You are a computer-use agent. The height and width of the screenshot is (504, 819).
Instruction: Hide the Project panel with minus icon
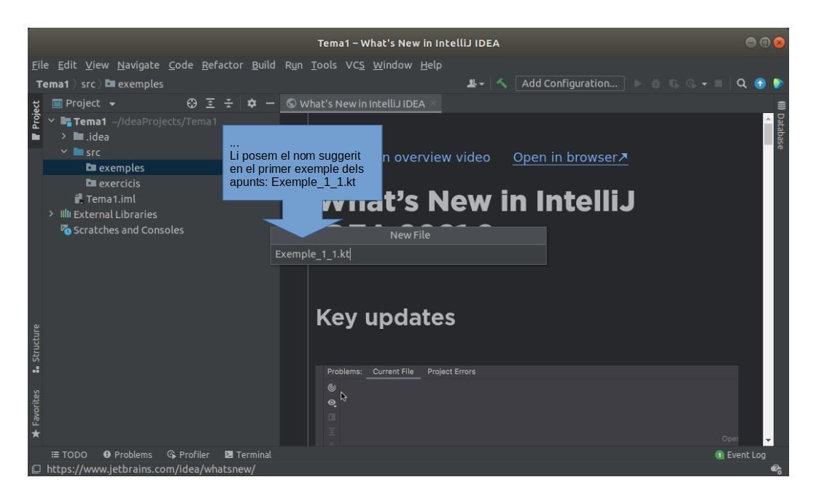(270, 104)
